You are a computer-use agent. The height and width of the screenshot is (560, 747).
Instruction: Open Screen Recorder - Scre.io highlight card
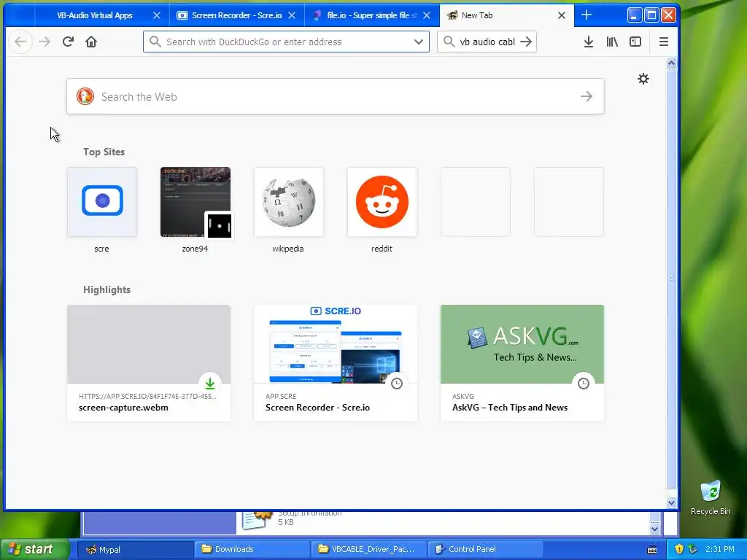[336, 363]
